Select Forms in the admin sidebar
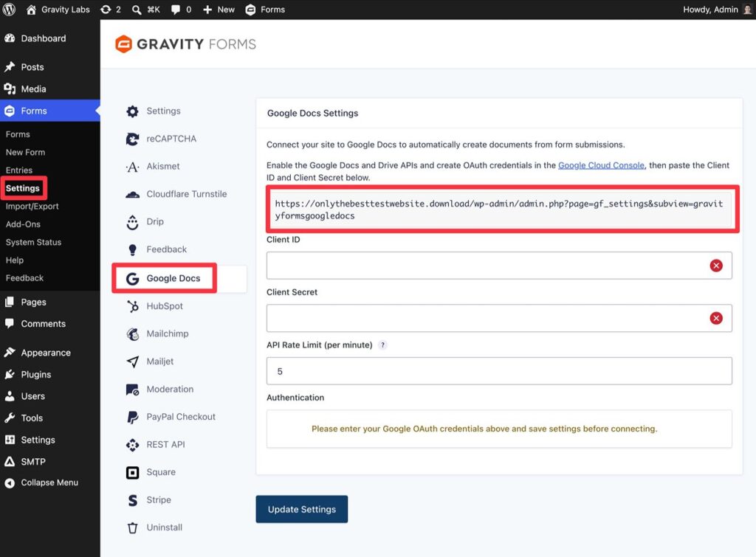 (50, 111)
